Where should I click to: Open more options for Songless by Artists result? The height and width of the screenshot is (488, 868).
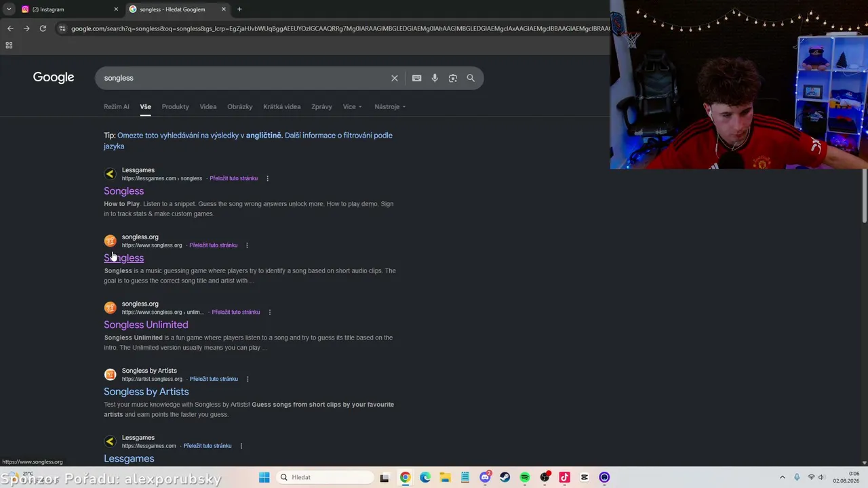[x=248, y=379]
